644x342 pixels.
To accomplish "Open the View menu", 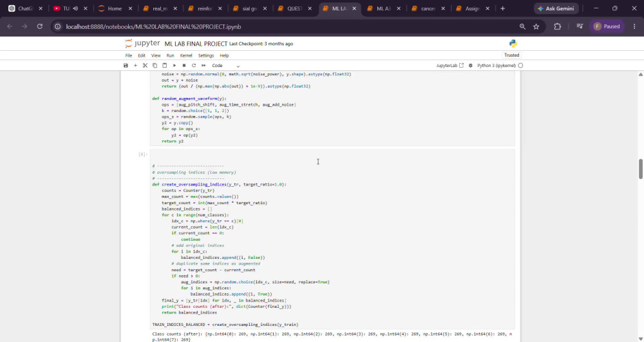I will point(156,55).
